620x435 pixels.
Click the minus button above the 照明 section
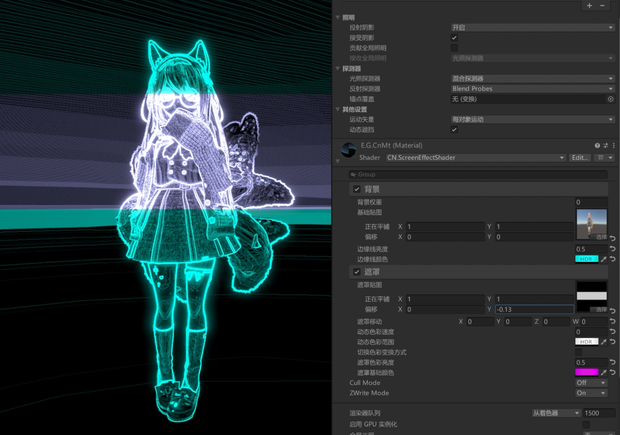[x=602, y=6]
